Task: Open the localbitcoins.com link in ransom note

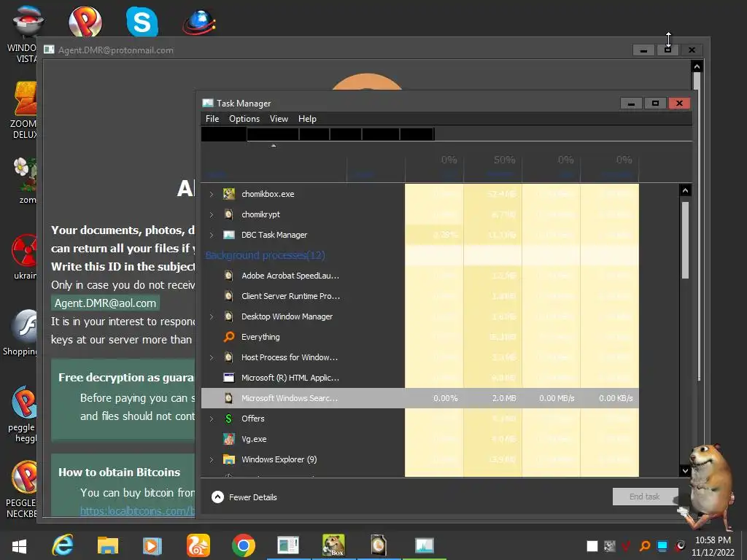Action: [137, 511]
